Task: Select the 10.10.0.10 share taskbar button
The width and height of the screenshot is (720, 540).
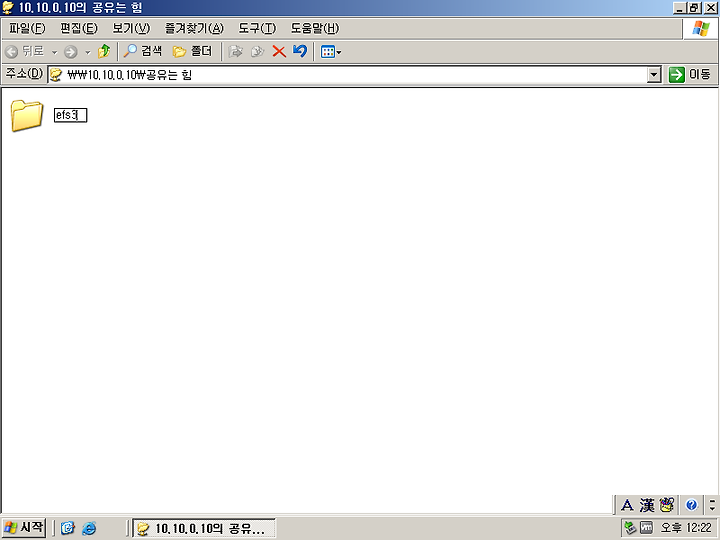Action: (204, 528)
